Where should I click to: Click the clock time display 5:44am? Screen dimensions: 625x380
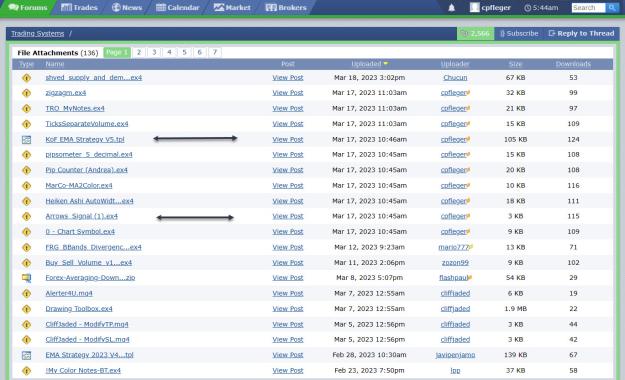click(541, 8)
